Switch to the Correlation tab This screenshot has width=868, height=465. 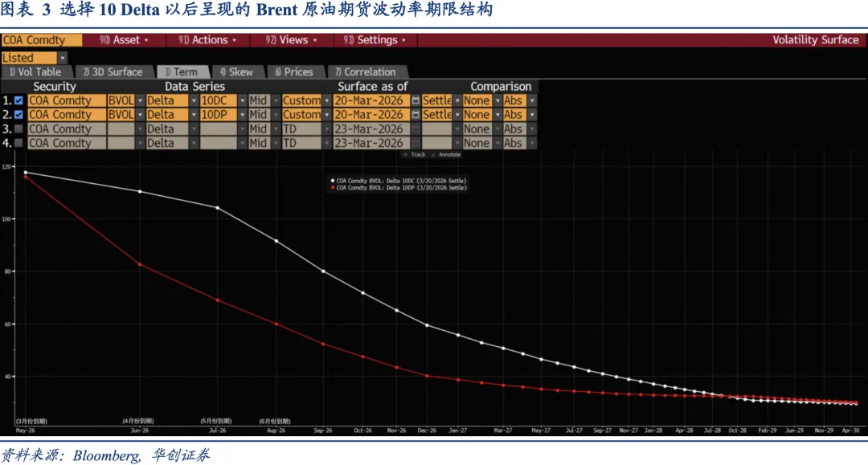[366, 72]
